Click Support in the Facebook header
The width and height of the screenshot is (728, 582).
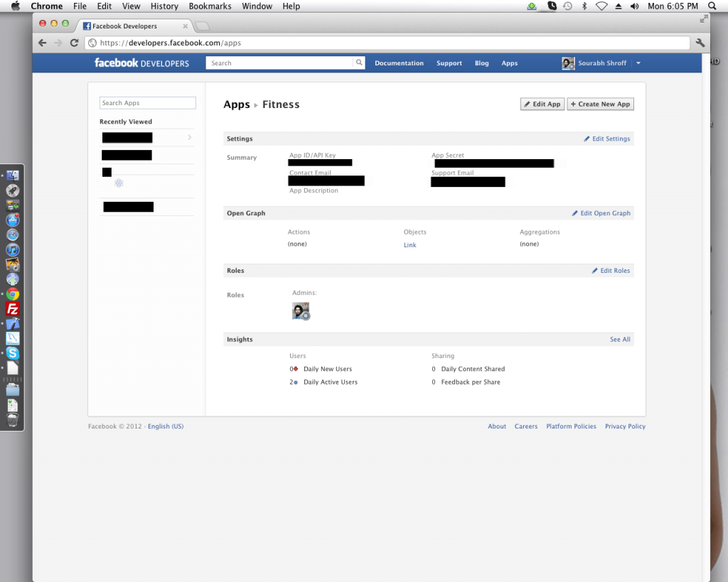[x=449, y=63]
